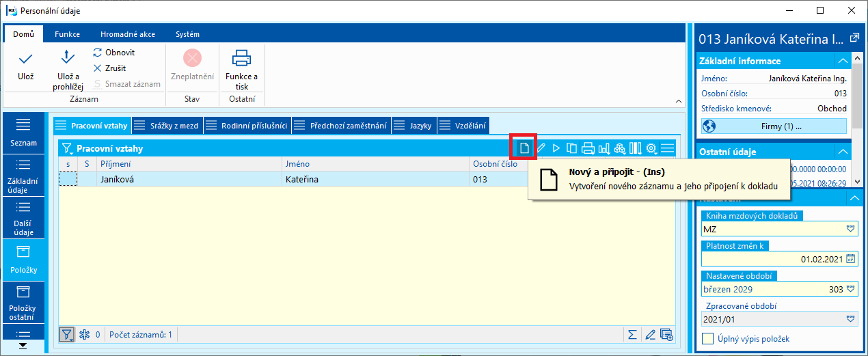Collapse the ribbon with the chevron
Viewport: 868px width, 356px height.
[678, 100]
